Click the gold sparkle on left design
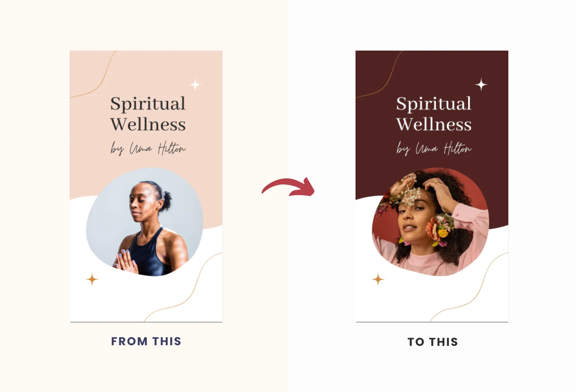576x392 pixels. (92, 279)
